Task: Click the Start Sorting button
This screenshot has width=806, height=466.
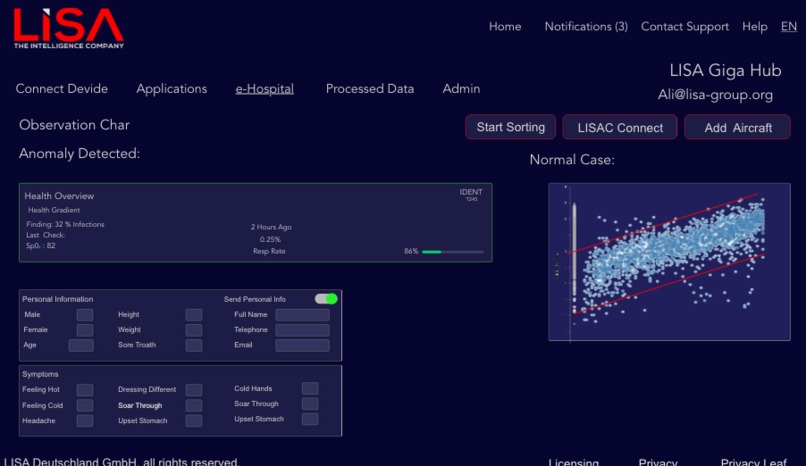Action: (x=510, y=127)
